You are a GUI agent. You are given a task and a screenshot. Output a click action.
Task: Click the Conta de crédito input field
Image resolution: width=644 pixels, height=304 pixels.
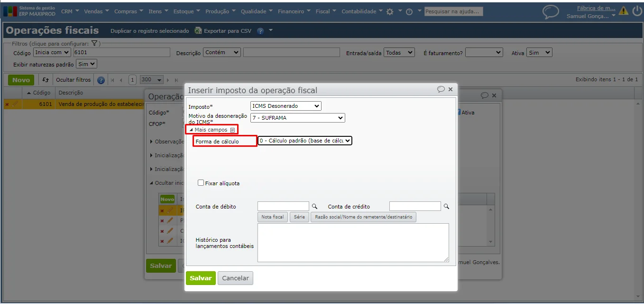pos(415,206)
